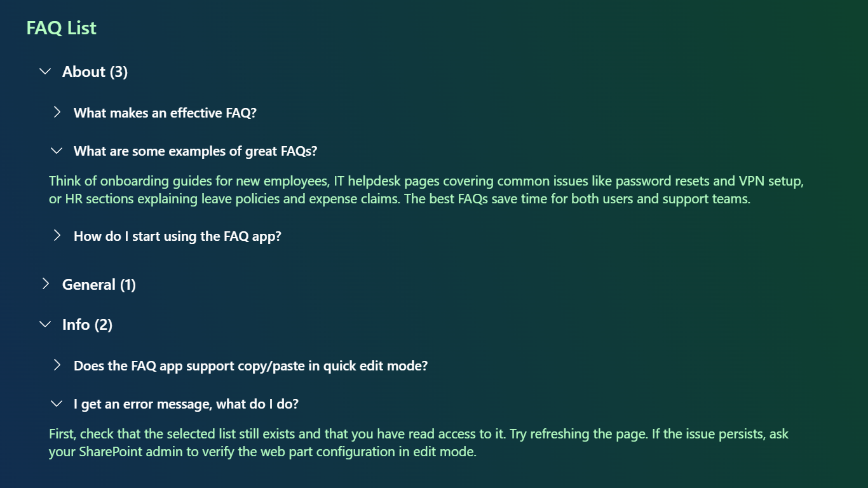Hide the "I get an error message" answer
The height and width of the screenshot is (488, 868).
(186, 404)
